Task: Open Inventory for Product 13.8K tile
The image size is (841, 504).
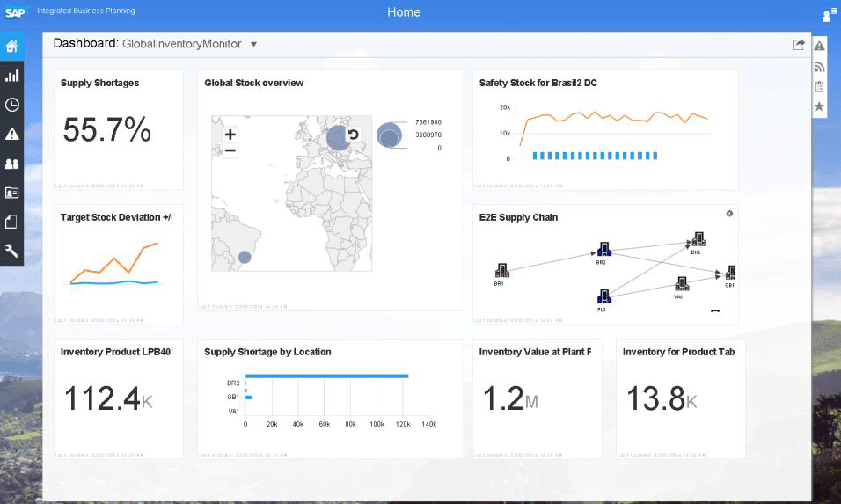Action: click(x=681, y=398)
